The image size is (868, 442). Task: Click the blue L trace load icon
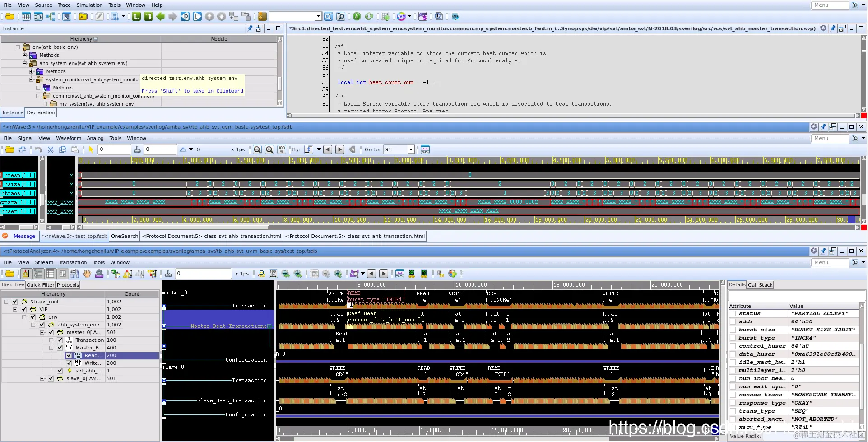197,16
